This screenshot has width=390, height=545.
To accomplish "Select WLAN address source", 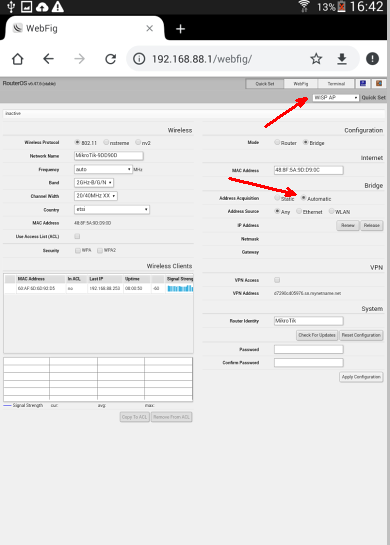I will 331,211.
